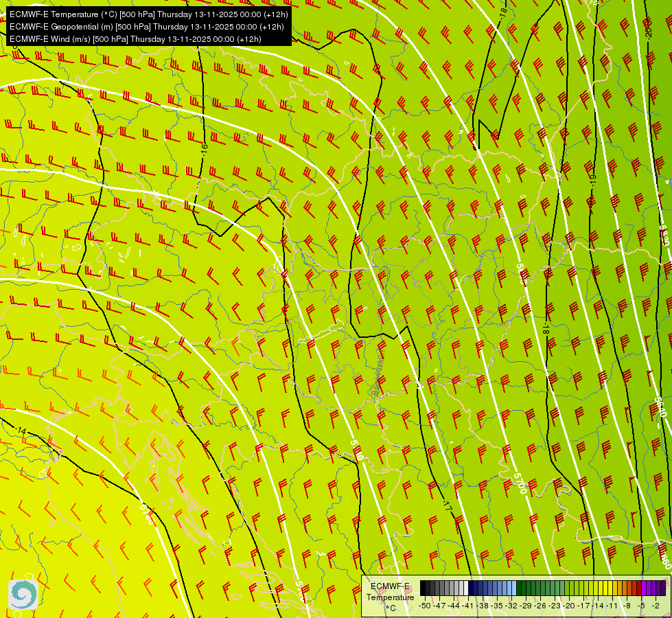Pick the red legend swatch left of -5
Screen dimensions: 672x618
(x=638, y=588)
